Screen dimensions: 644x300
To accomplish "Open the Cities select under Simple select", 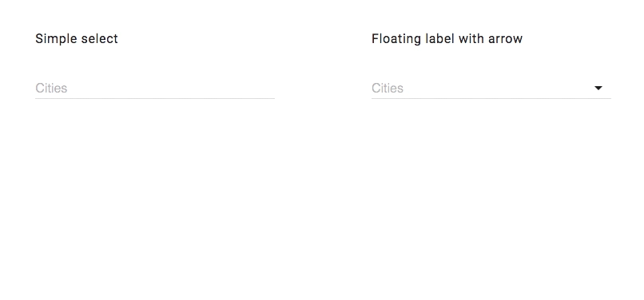I will (x=155, y=88).
